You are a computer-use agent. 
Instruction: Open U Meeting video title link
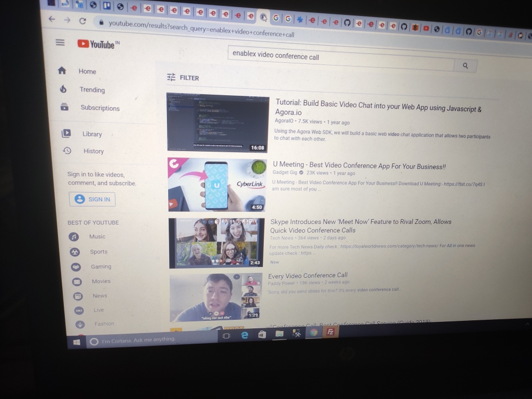point(359,166)
